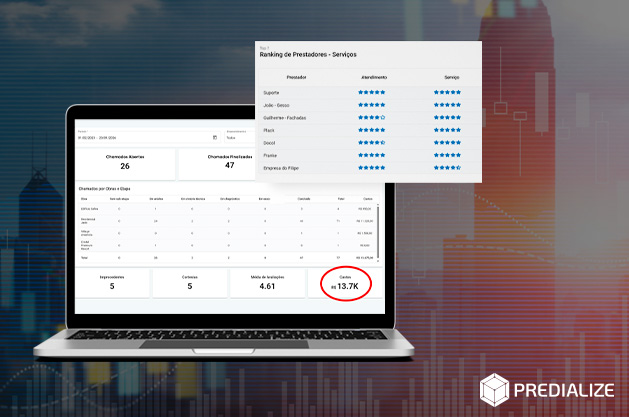Click the Chamados por Obras e Etapa heading
This screenshot has width=629, height=417.
(x=104, y=188)
